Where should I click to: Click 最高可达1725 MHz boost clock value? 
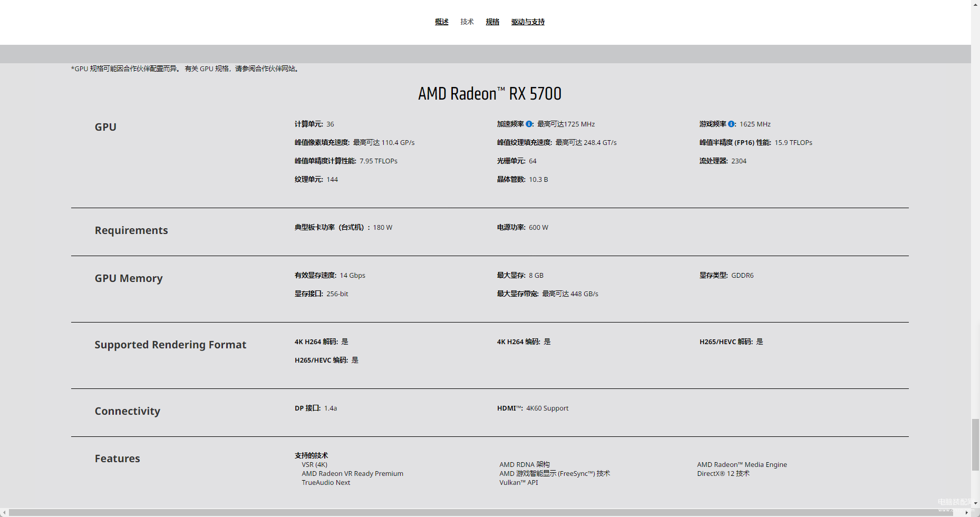(566, 124)
